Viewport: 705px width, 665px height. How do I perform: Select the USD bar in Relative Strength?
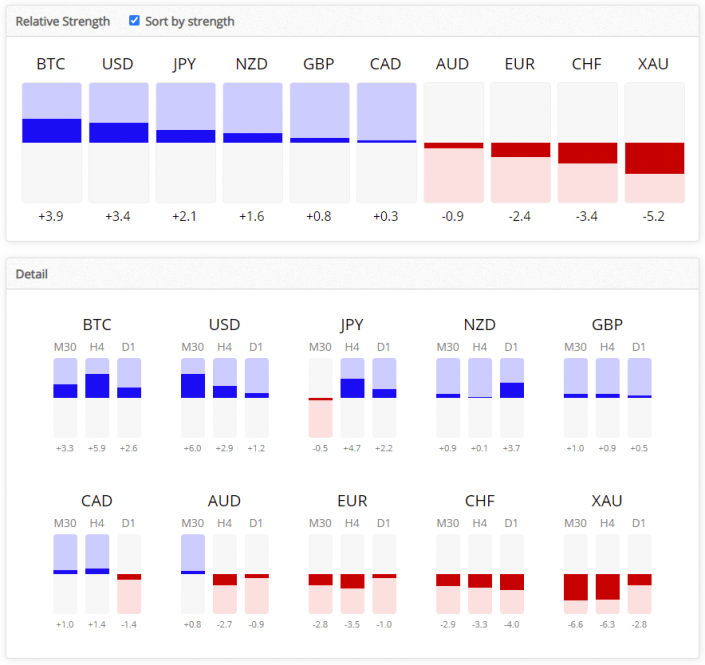click(x=118, y=142)
